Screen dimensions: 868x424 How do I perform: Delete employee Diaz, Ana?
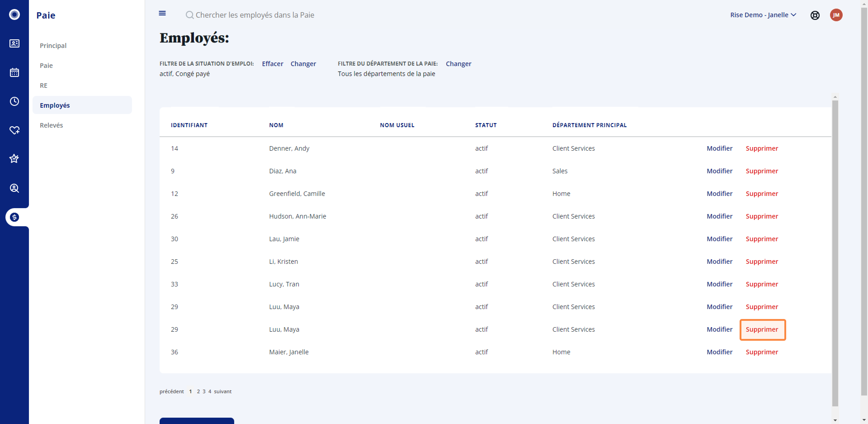click(x=762, y=171)
